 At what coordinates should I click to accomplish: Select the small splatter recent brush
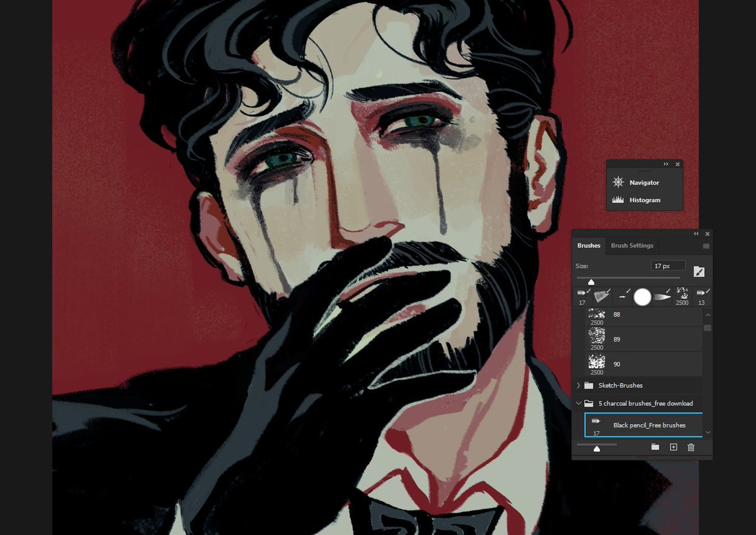(623, 296)
